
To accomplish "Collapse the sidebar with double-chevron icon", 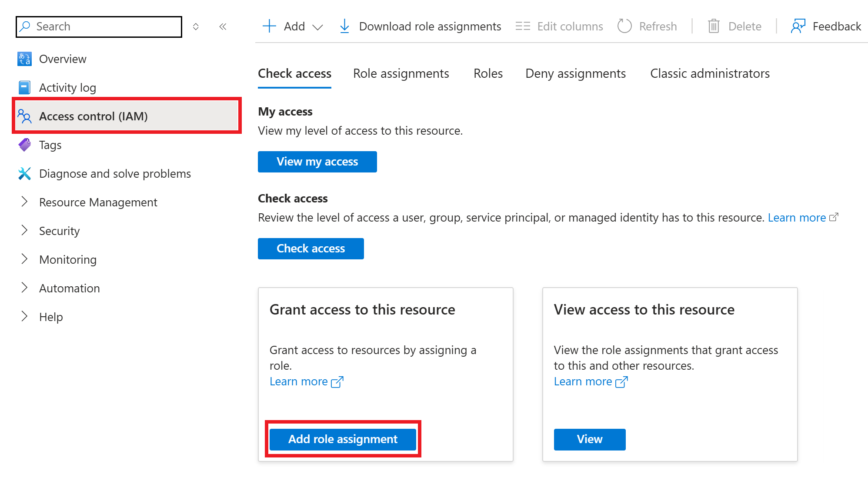I will pos(223,26).
